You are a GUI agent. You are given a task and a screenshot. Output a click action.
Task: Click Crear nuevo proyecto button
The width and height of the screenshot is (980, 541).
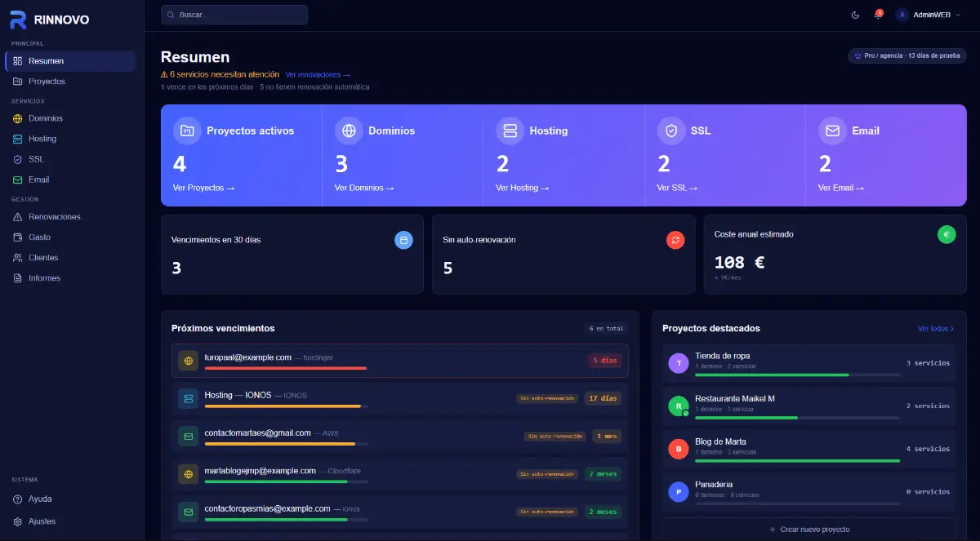(808, 529)
